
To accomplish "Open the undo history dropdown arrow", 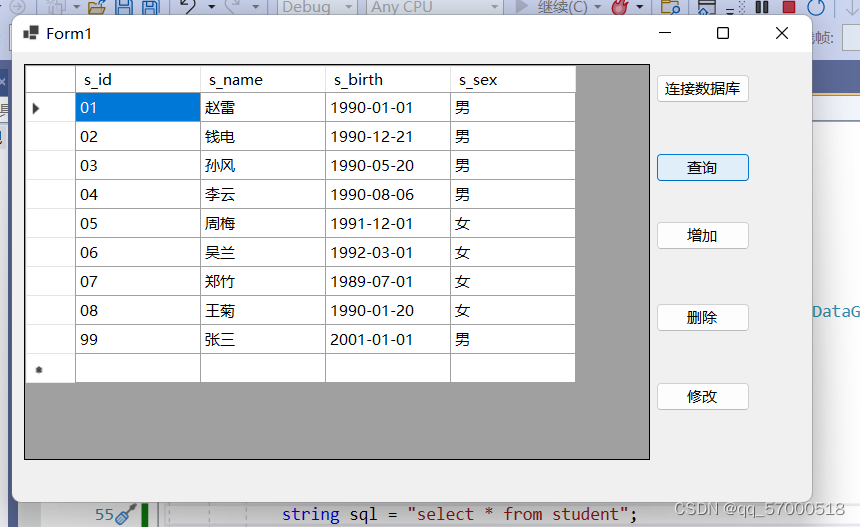I will (x=212, y=7).
